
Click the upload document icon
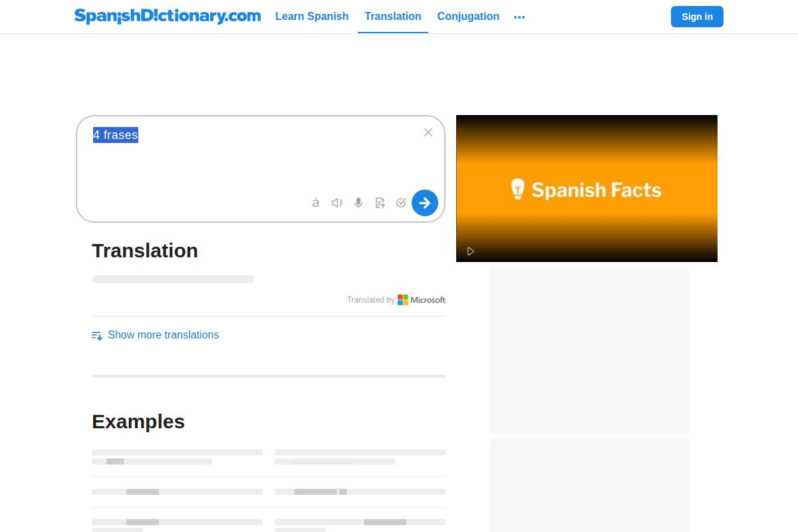(x=380, y=203)
